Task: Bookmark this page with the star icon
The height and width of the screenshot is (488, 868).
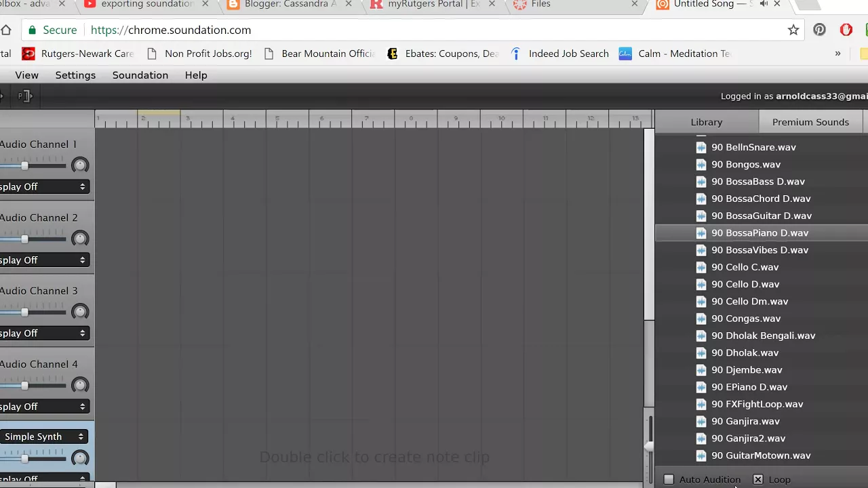Action: point(793,30)
